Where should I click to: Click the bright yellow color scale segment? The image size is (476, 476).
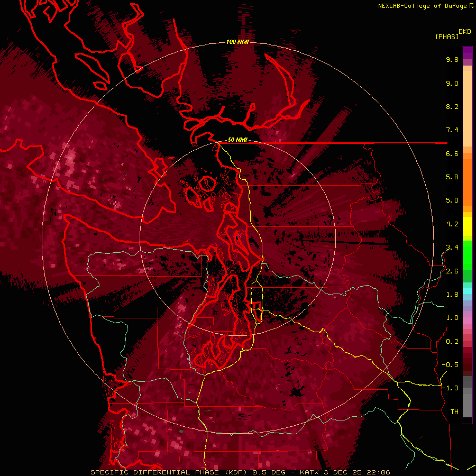(467, 226)
